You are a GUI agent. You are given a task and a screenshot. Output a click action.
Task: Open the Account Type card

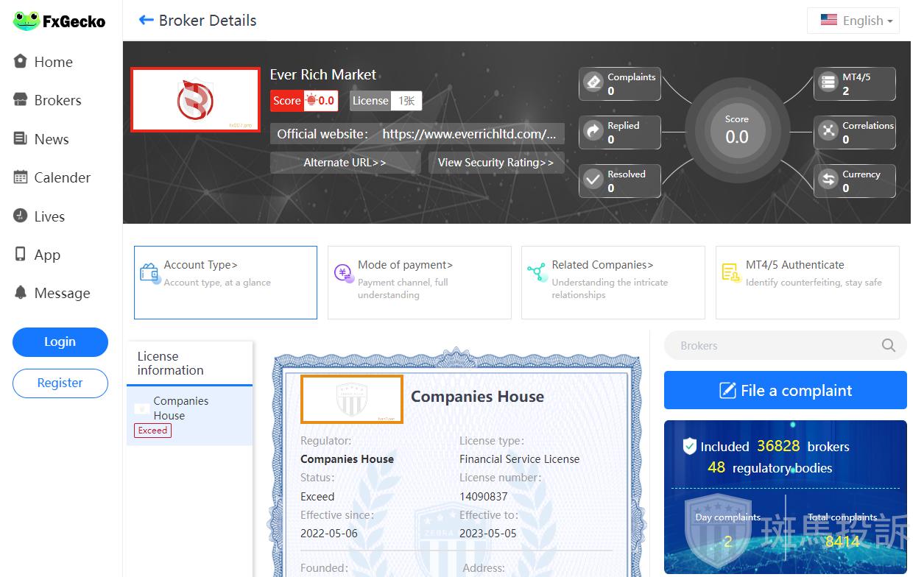[225, 282]
